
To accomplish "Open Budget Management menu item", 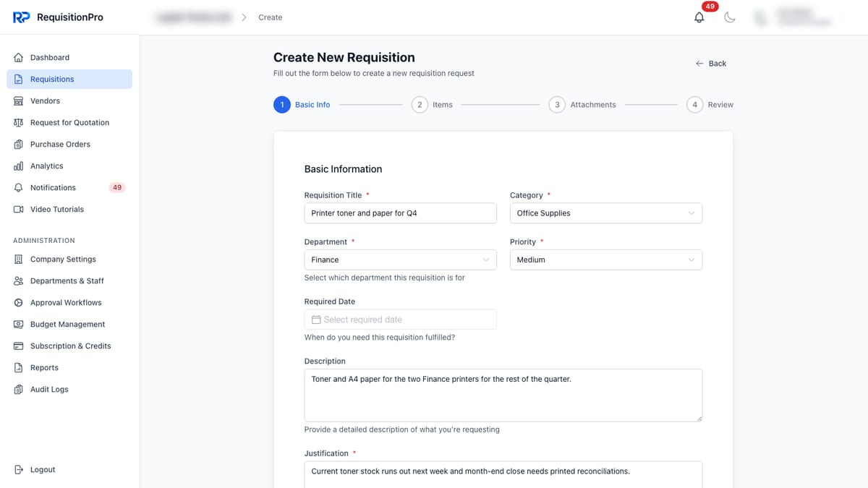I will coord(69,325).
